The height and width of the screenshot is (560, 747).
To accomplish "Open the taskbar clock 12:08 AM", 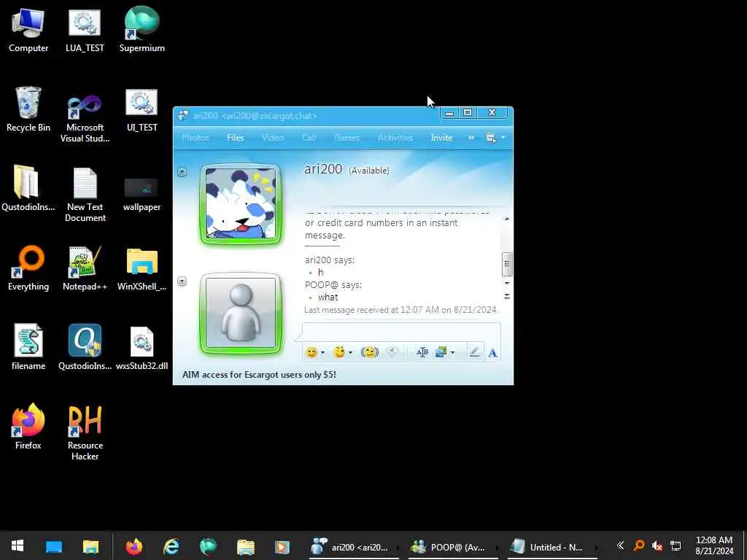I will coord(714,545).
